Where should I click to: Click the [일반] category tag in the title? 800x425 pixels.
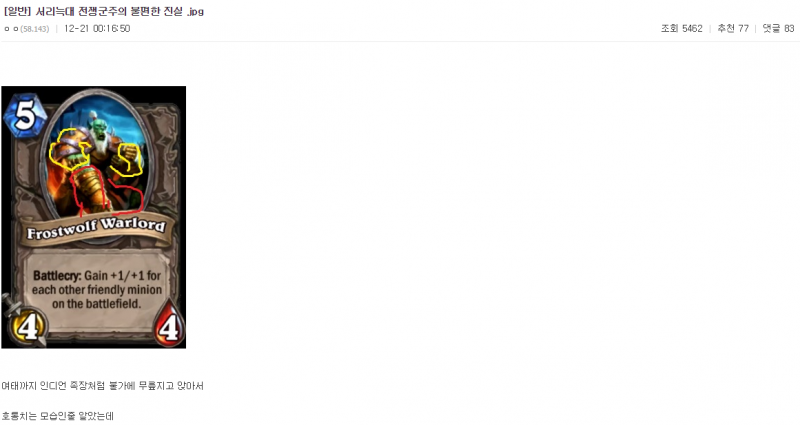pos(18,11)
